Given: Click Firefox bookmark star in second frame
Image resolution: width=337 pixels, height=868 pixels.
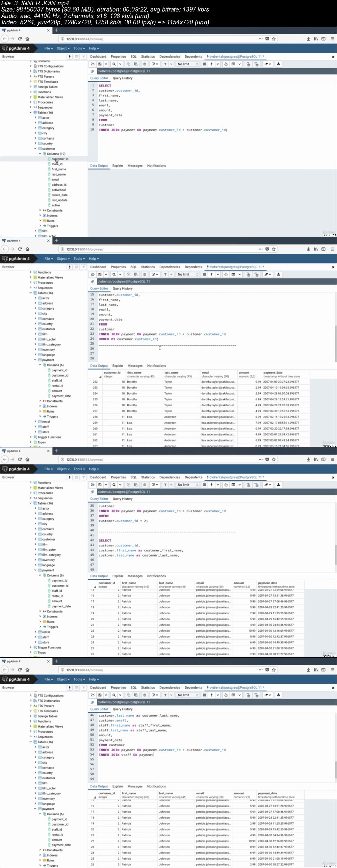Looking at the screenshot, I should pos(273,249).
